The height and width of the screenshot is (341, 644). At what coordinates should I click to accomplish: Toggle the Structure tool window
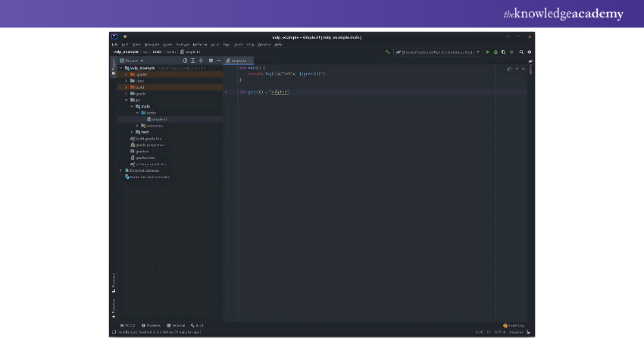click(x=114, y=282)
